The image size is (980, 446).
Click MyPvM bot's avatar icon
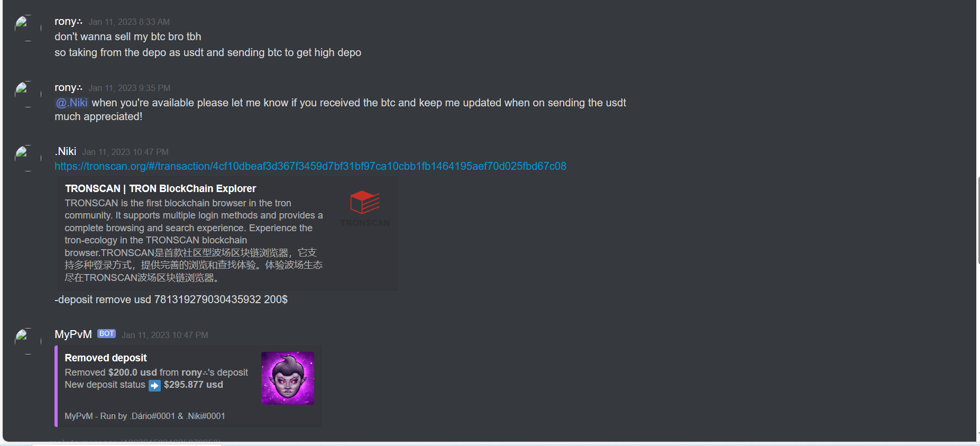coord(28,341)
